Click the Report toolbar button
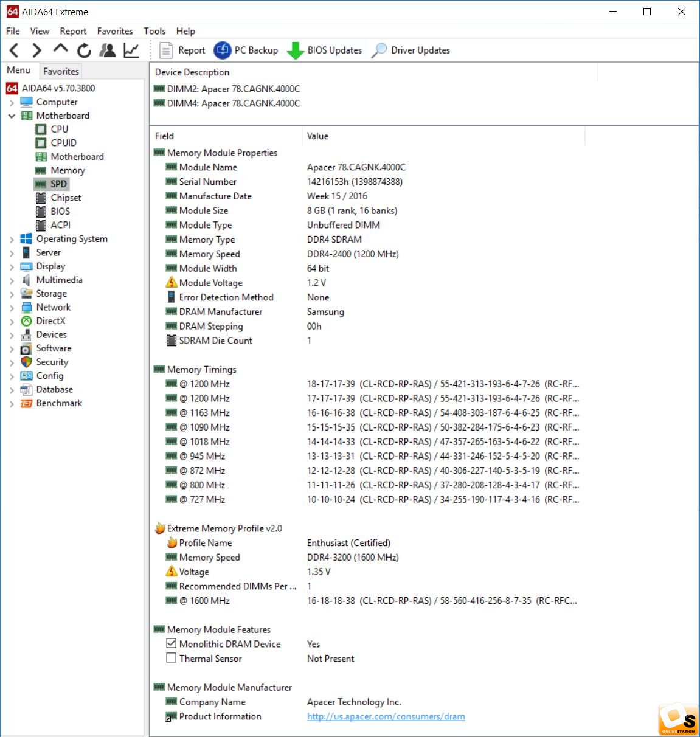This screenshot has width=700, height=737. tap(182, 50)
